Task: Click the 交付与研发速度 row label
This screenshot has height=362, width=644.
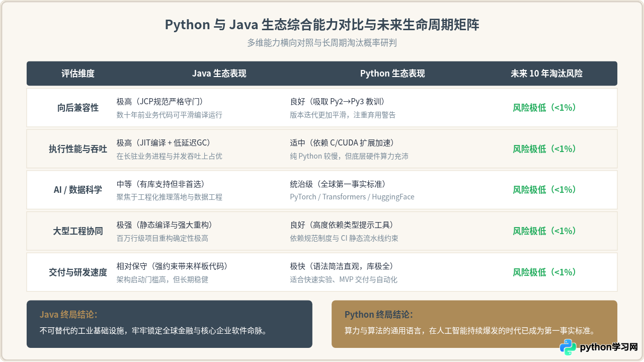Action: click(78, 272)
